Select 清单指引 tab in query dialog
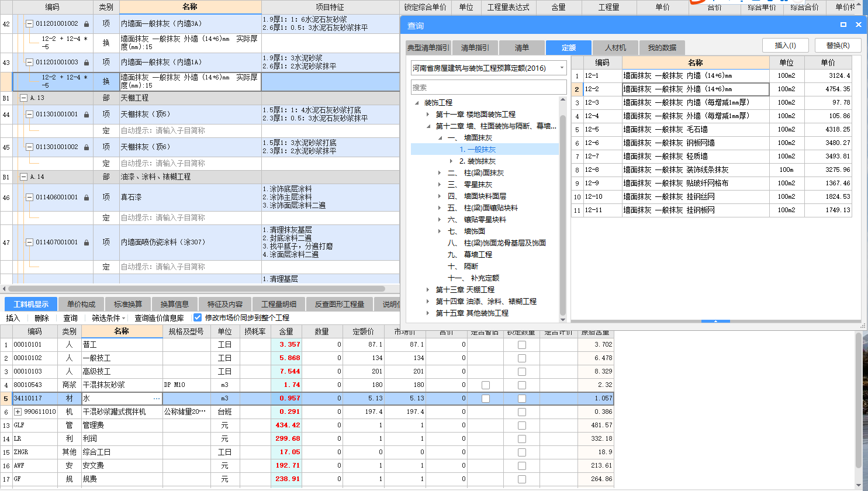868x491 pixels. (475, 48)
